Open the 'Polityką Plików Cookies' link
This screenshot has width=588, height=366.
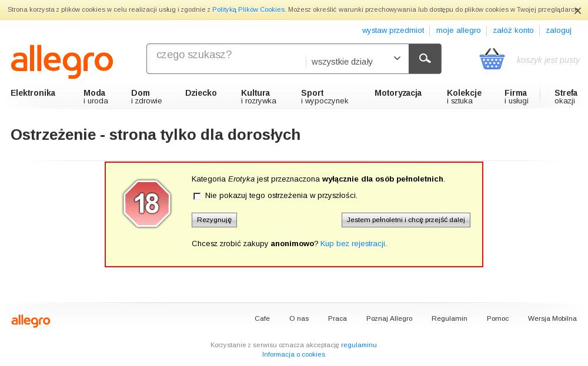coord(248,10)
